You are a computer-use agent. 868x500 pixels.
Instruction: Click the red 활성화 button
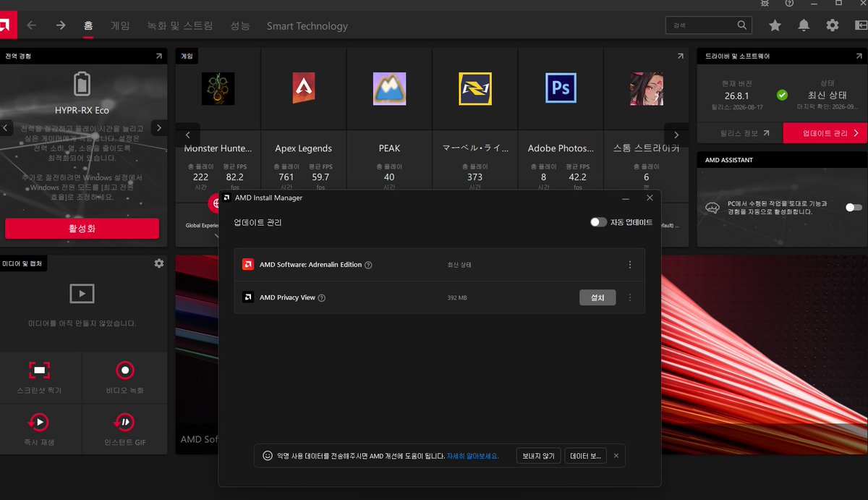tap(82, 229)
